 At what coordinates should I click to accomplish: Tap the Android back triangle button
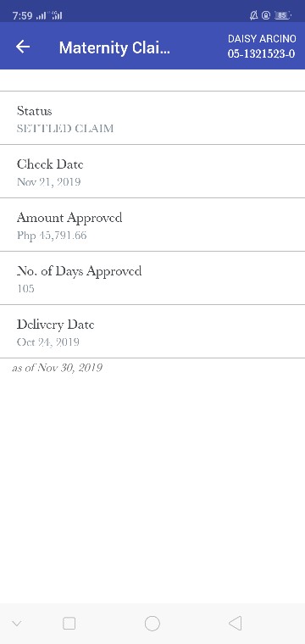click(235, 624)
